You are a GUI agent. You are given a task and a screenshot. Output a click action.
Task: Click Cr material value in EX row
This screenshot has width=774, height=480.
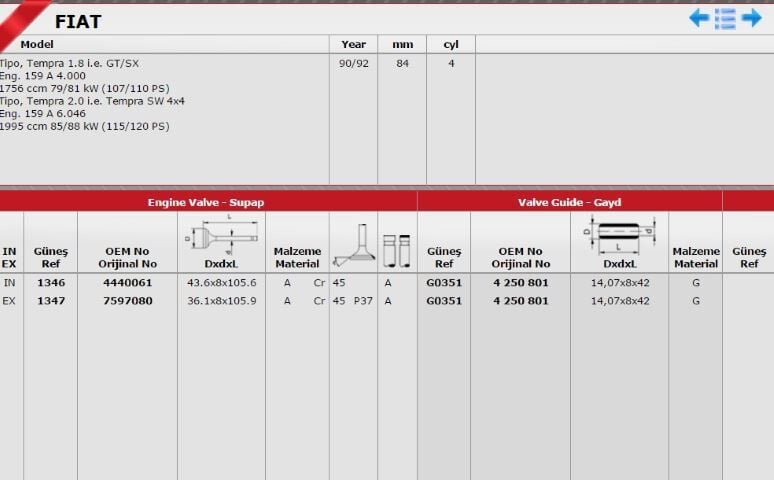[x=319, y=301]
